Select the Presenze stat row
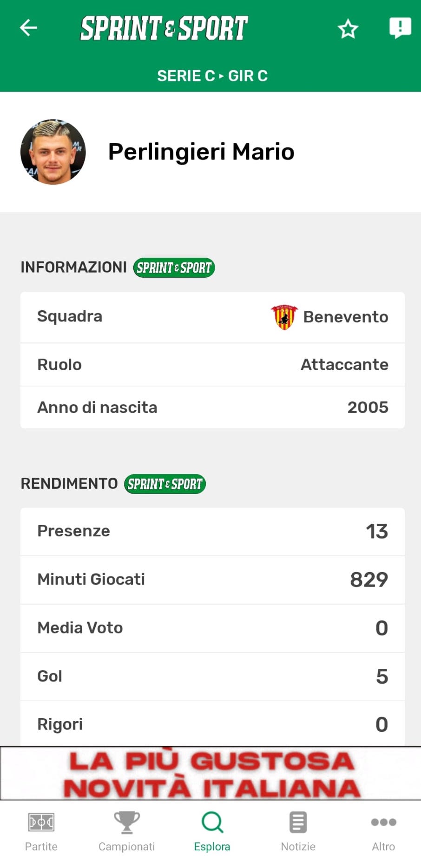The width and height of the screenshot is (421, 868). click(x=212, y=531)
